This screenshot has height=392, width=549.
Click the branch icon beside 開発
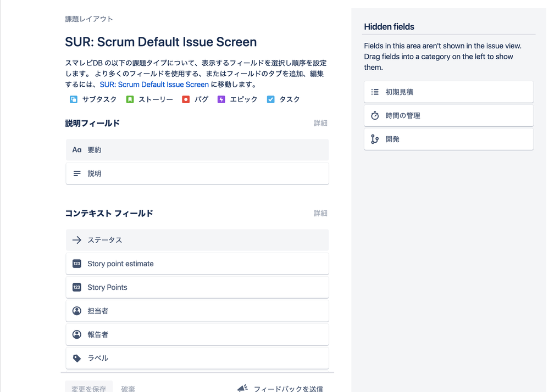pyautogui.click(x=375, y=139)
